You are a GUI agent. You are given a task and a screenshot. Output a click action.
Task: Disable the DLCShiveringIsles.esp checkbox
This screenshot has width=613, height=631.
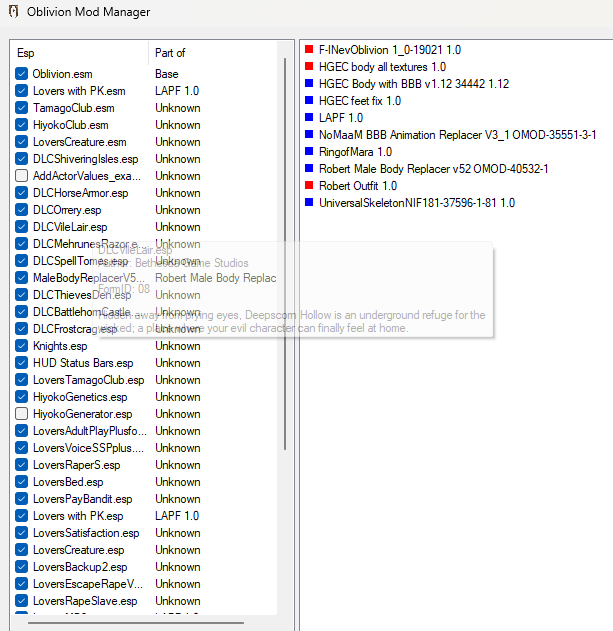[21, 159]
